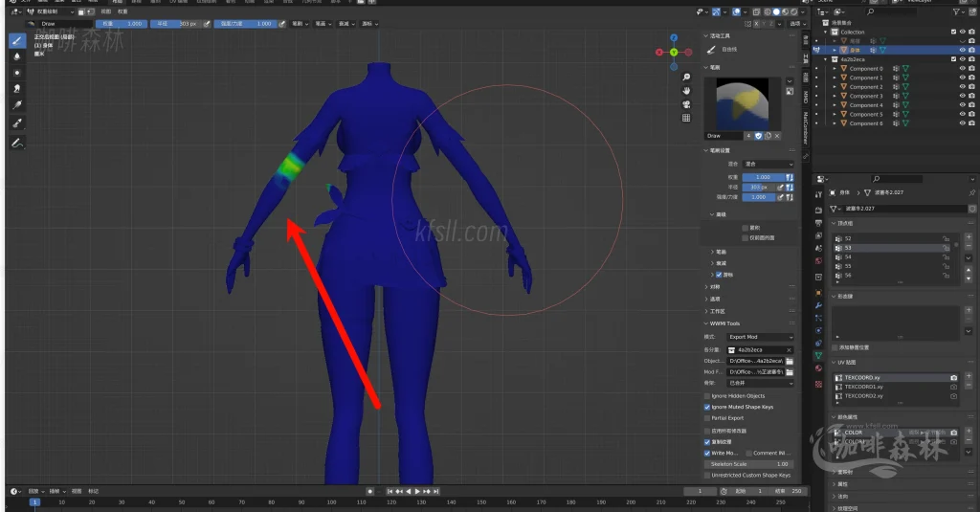The image size is (980, 512).
Task: Hide Component 0 with its eye icon
Action: coord(962,69)
